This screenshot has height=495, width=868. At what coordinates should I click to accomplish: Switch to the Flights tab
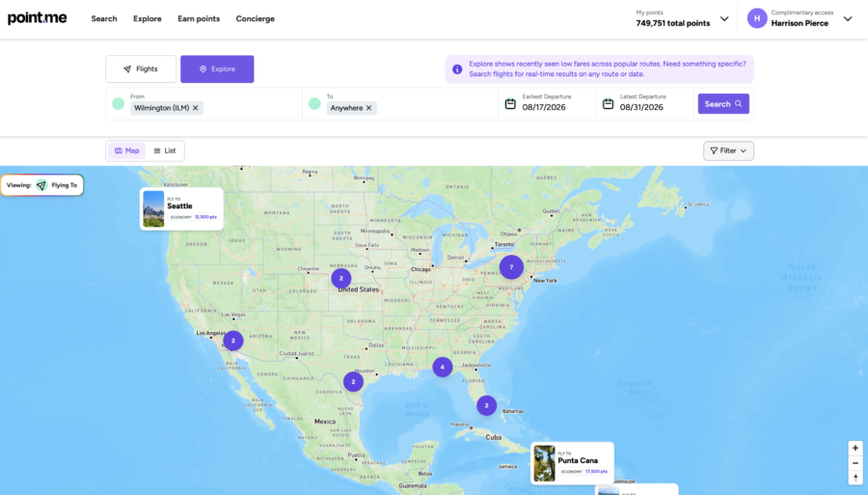click(x=141, y=69)
